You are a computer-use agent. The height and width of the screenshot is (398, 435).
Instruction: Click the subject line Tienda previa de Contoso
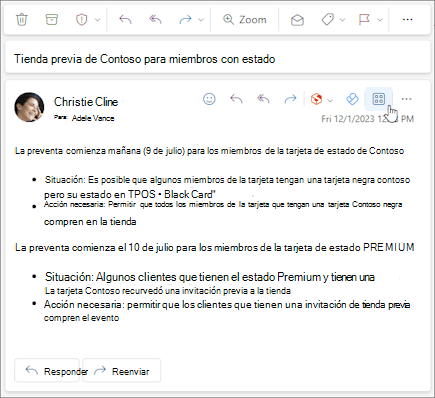click(145, 59)
